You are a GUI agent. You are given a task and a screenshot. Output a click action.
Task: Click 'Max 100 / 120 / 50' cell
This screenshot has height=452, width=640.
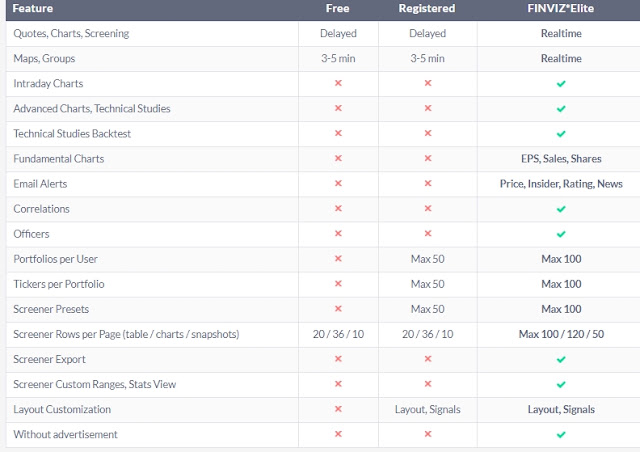click(x=561, y=334)
